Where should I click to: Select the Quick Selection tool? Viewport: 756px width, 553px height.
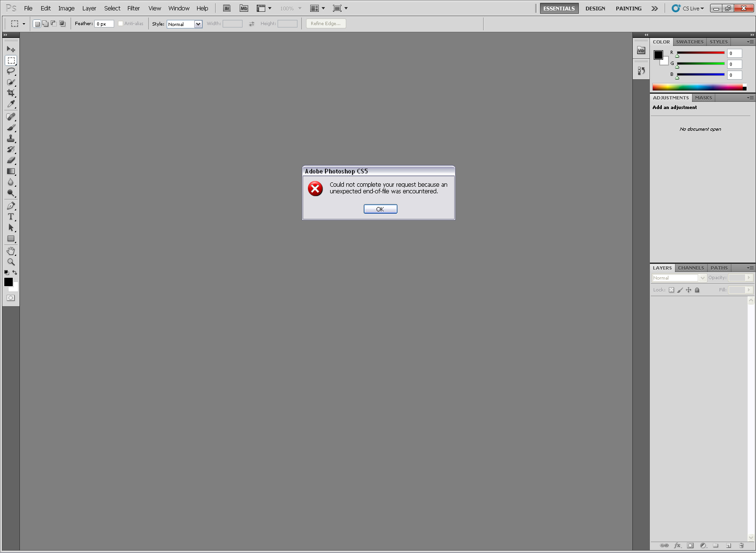[11, 82]
